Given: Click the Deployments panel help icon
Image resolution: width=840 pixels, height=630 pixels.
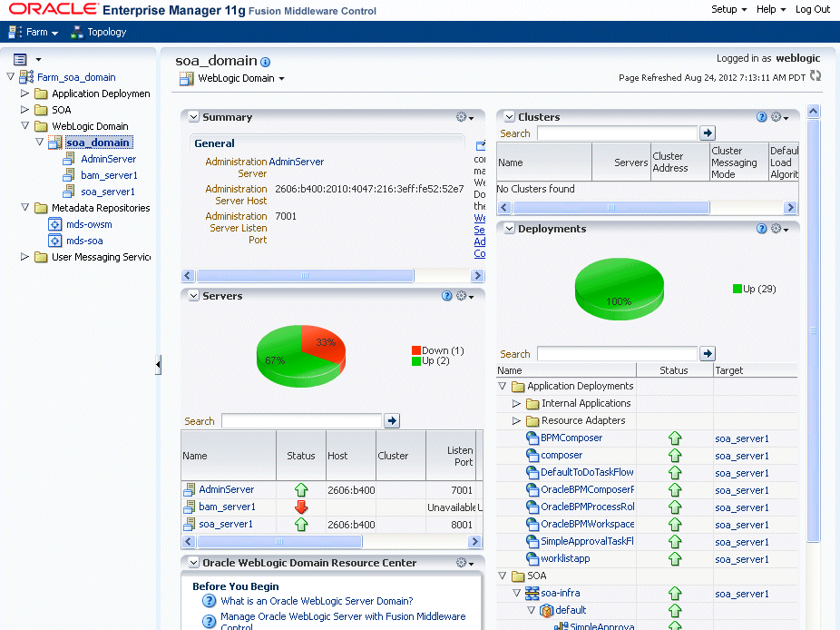Looking at the screenshot, I should (761, 229).
